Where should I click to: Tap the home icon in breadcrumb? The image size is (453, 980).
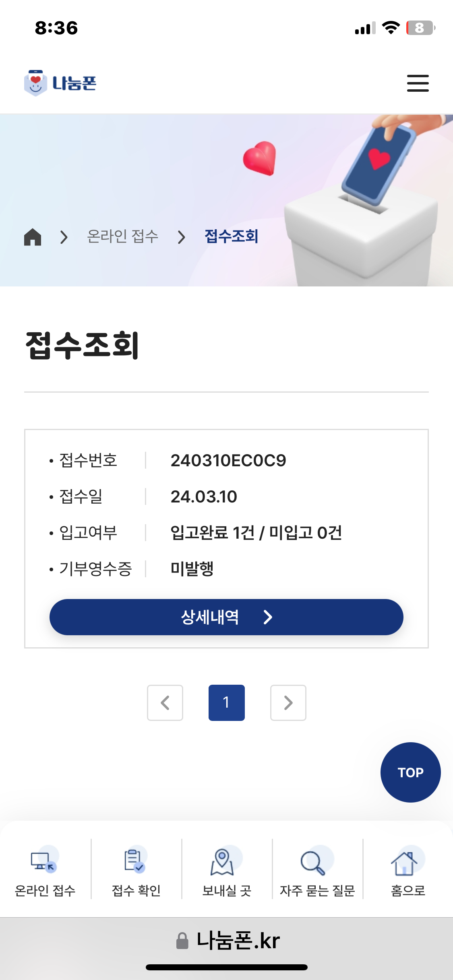tap(33, 237)
